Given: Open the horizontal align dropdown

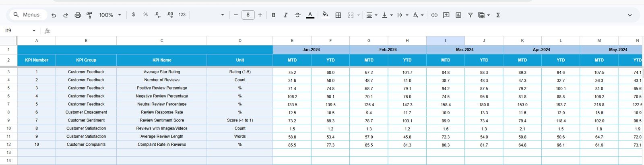Looking at the screenshot, I should point(372,15).
